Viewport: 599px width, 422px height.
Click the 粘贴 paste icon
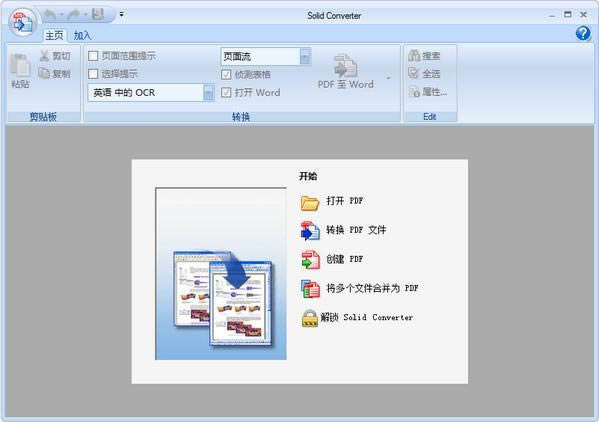(20, 65)
